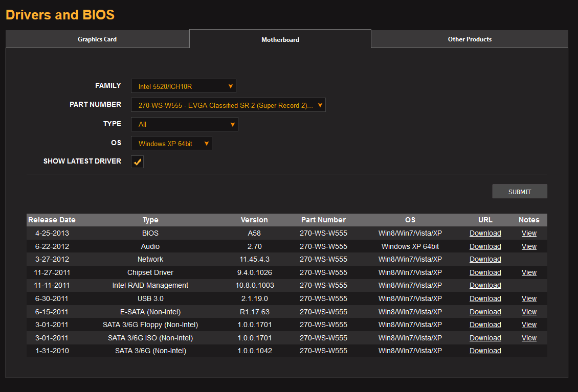
Task: Click the Audio type cell
Action: click(x=150, y=246)
